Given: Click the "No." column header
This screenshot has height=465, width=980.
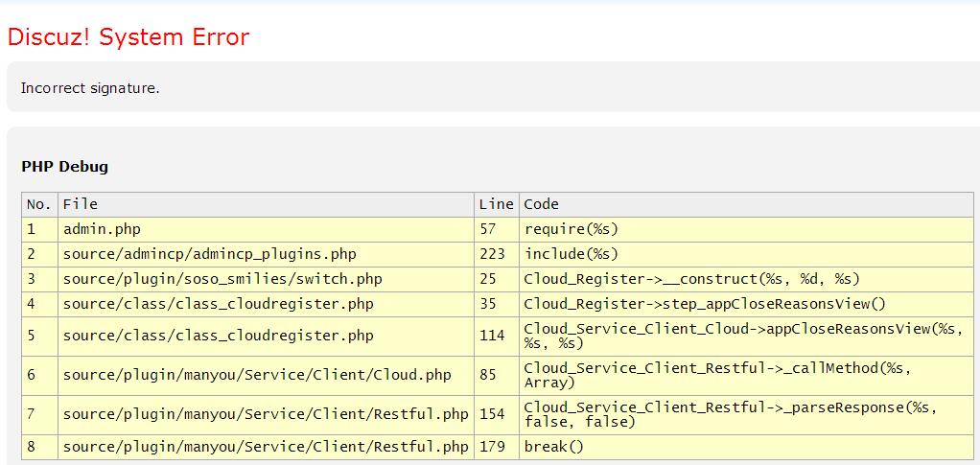Looking at the screenshot, I should point(38,204).
